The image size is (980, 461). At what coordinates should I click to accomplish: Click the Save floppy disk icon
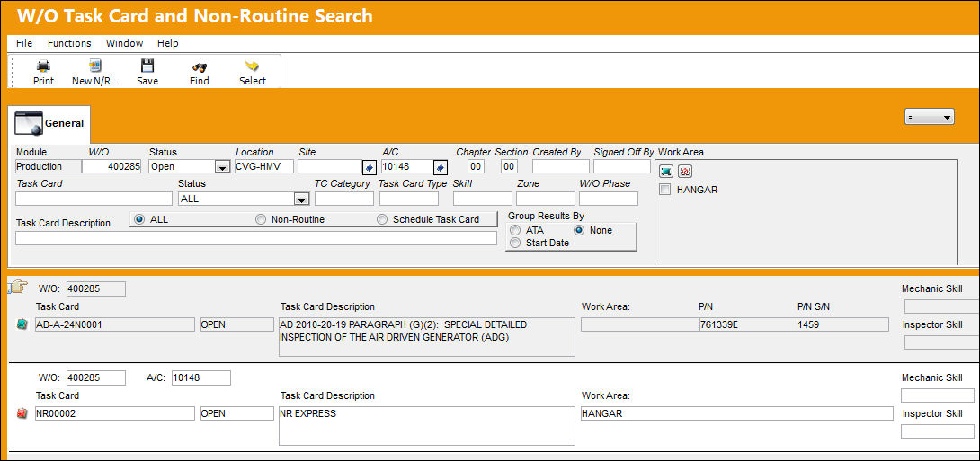[147, 66]
